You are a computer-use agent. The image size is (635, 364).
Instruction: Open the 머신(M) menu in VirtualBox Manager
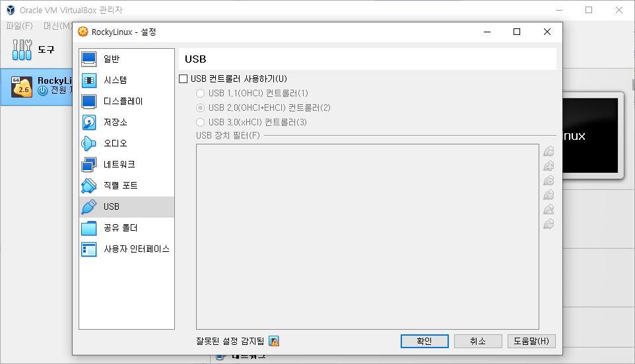point(58,26)
